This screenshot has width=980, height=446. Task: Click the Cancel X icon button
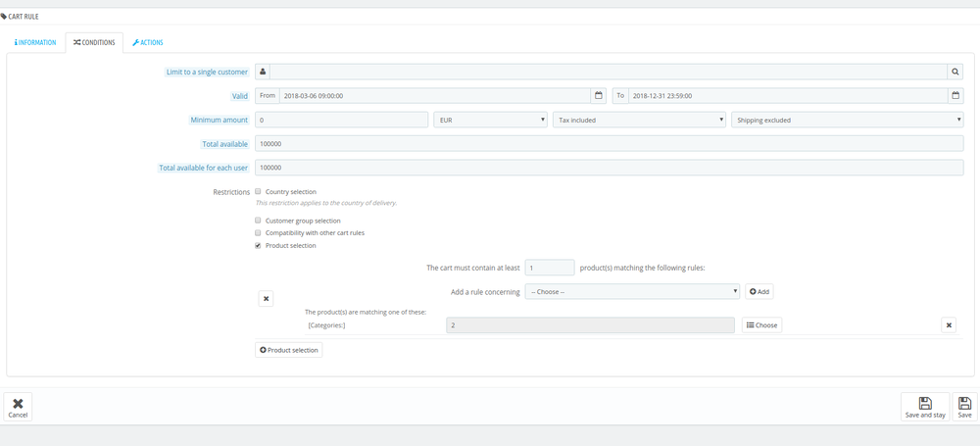(x=18, y=407)
